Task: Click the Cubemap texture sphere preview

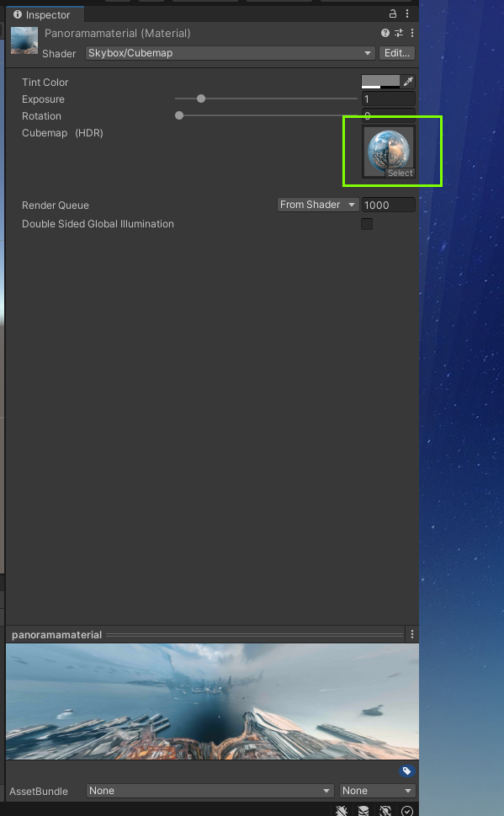Action: (389, 149)
